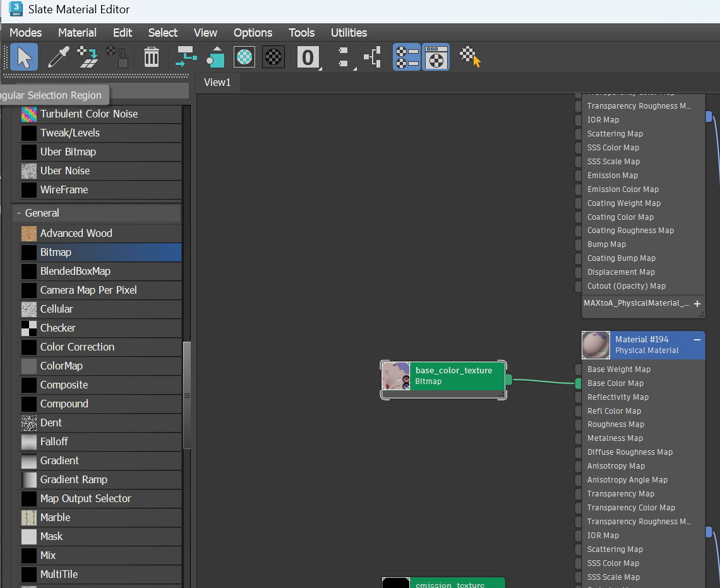Click Marble map thumbnail icon
The image size is (720, 588).
[29, 518]
